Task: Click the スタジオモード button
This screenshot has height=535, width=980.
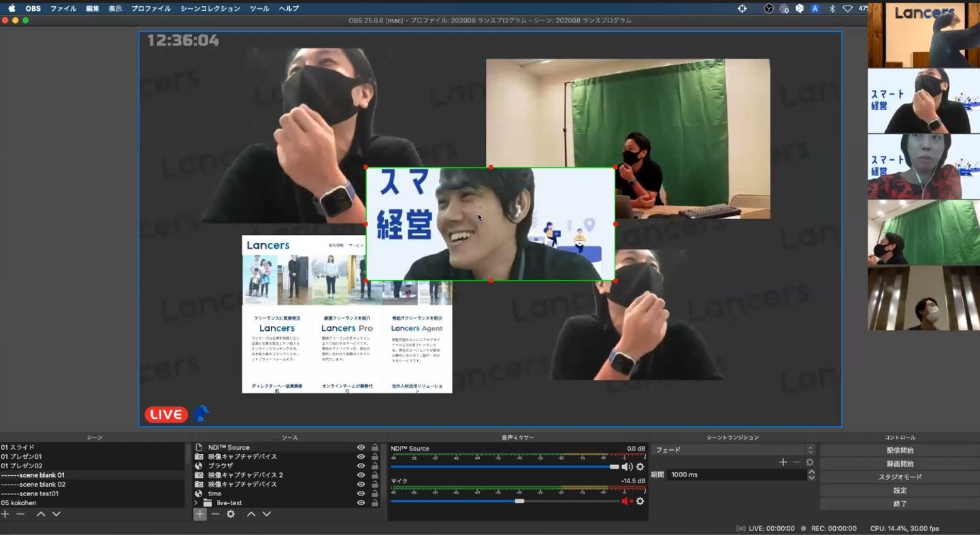Action: (x=900, y=477)
